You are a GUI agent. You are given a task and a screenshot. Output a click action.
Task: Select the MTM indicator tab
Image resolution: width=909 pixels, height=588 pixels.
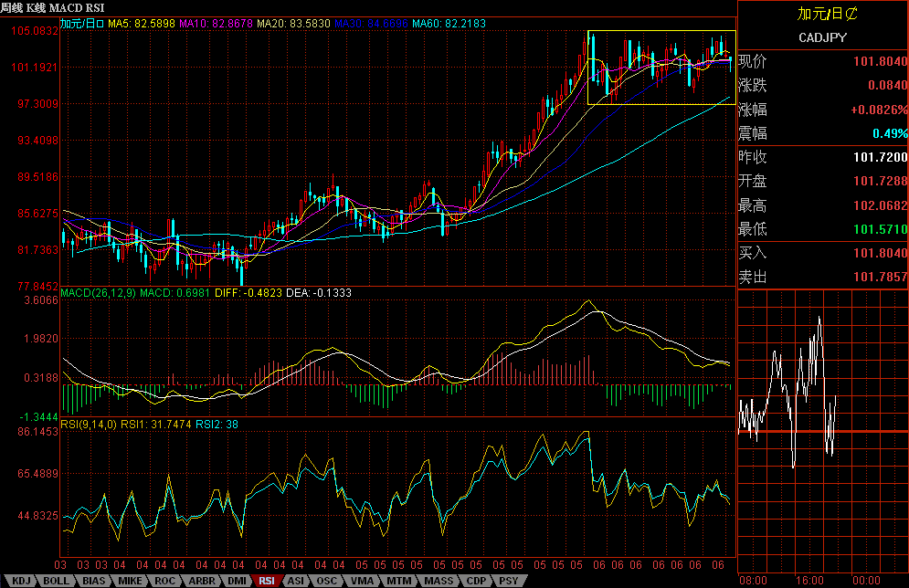pyautogui.click(x=399, y=581)
